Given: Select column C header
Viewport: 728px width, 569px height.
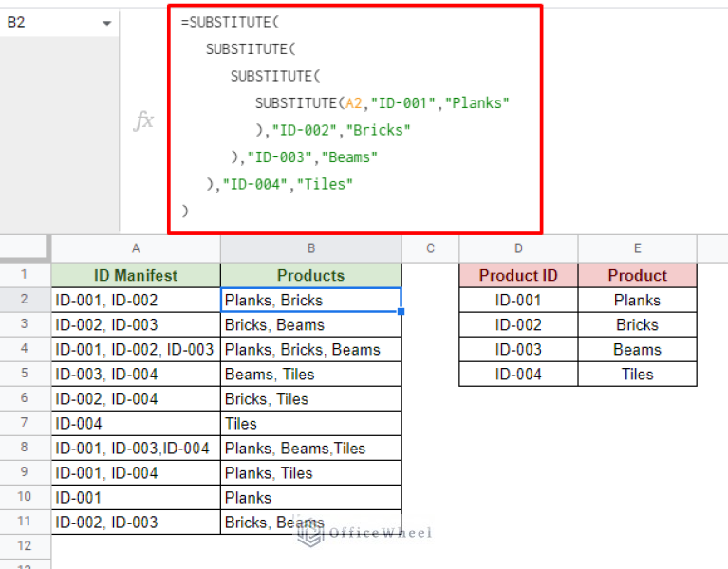Looking at the screenshot, I should pos(430,248).
